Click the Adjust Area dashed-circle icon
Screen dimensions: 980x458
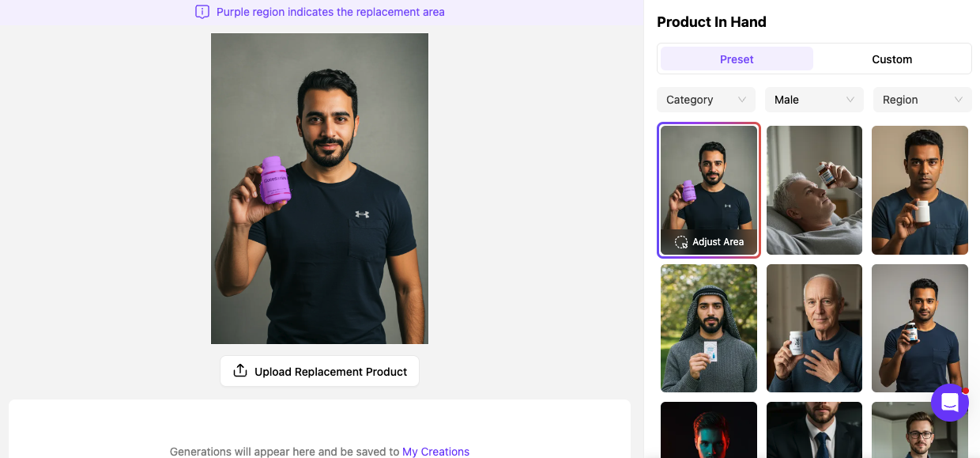click(x=681, y=242)
